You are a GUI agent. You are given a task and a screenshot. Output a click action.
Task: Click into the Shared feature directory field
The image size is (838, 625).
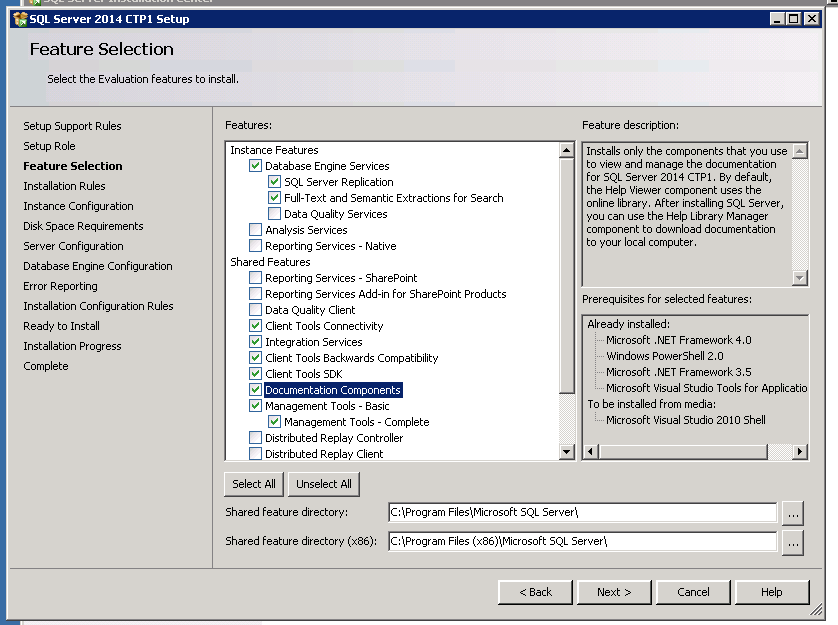[x=581, y=513]
